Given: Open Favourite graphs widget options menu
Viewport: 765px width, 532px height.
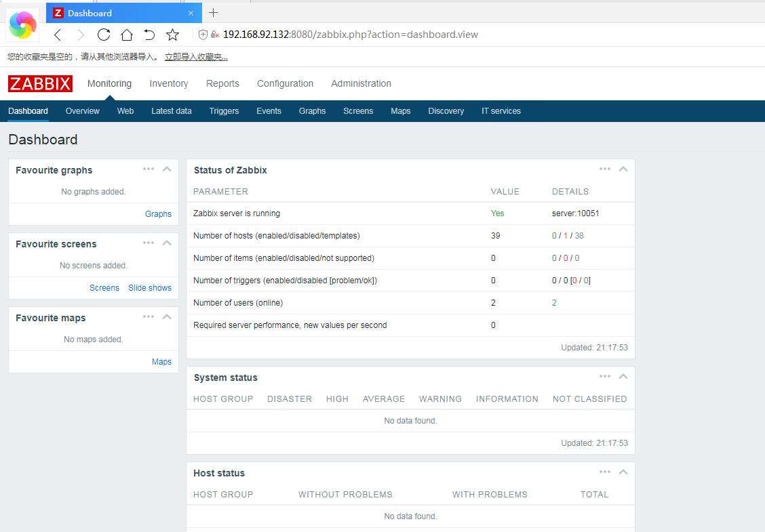Looking at the screenshot, I should 149,169.
